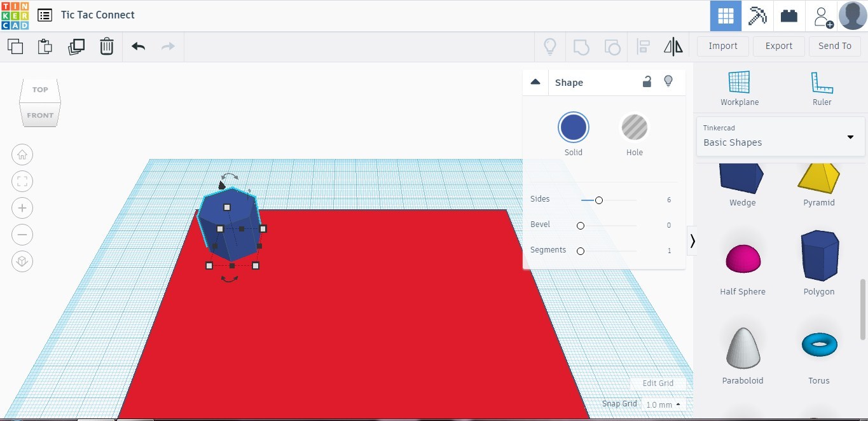Viewport: 868px width, 421px height.
Task: Switch to the Blocks editor view
Action: point(789,15)
